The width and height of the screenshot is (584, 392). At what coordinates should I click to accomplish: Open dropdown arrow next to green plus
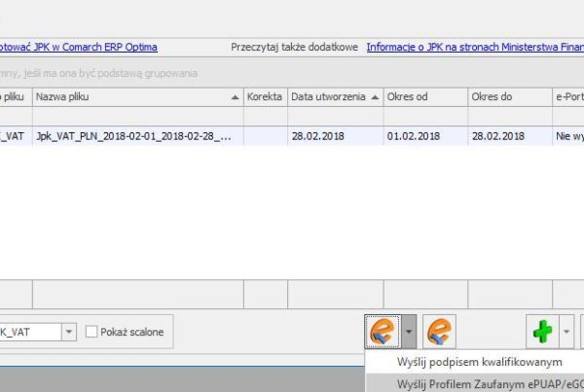pyautogui.click(x=567, y=332)
